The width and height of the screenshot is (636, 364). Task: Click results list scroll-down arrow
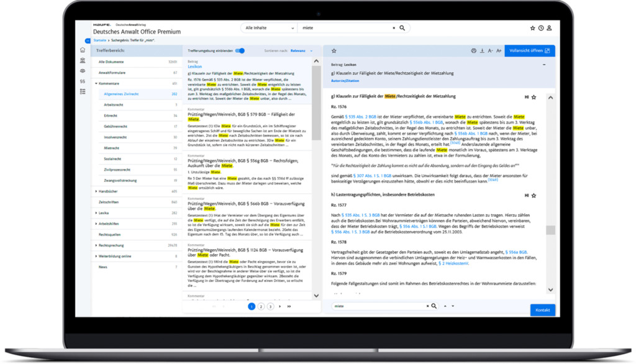point(316,296)
